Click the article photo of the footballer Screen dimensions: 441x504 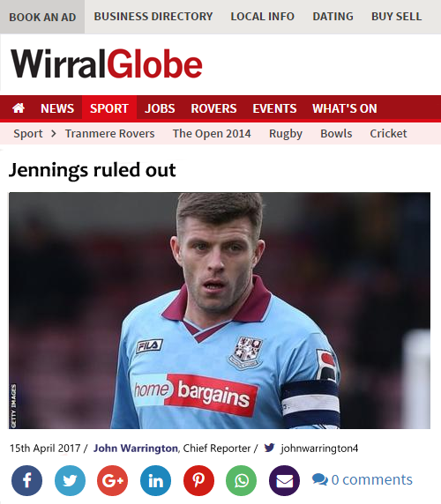[220, 310]
